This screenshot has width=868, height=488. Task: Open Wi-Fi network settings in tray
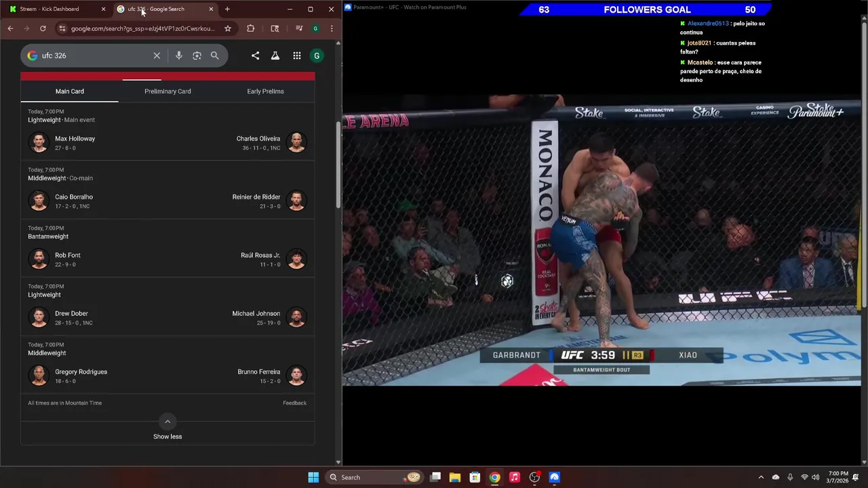click(x=804, y=477)
